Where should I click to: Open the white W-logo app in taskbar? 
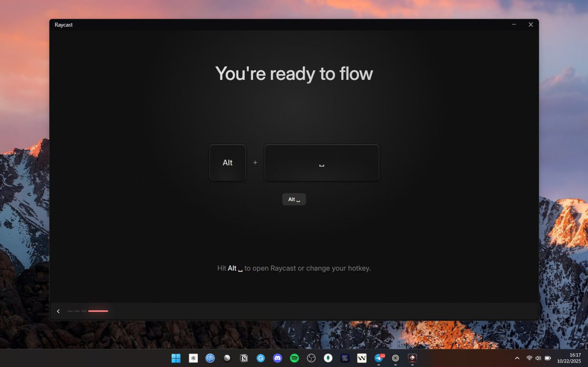point(362,358)
